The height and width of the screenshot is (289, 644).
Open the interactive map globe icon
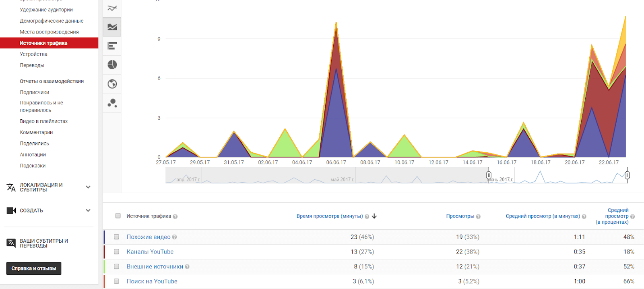[112, 84]
